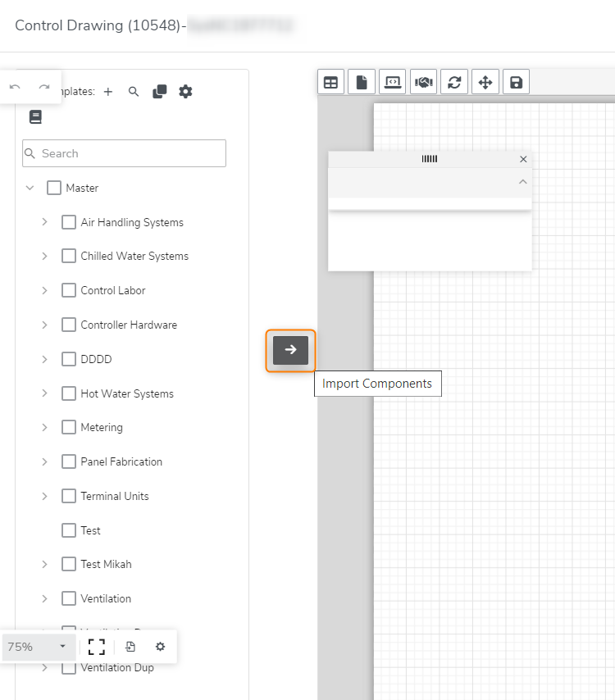Click the table grid toolbar icon
615x700 pixels.
coord(331,82)
